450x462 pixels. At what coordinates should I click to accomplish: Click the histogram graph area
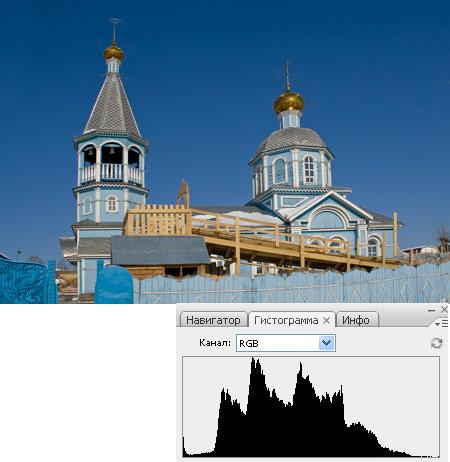[311, 407]
